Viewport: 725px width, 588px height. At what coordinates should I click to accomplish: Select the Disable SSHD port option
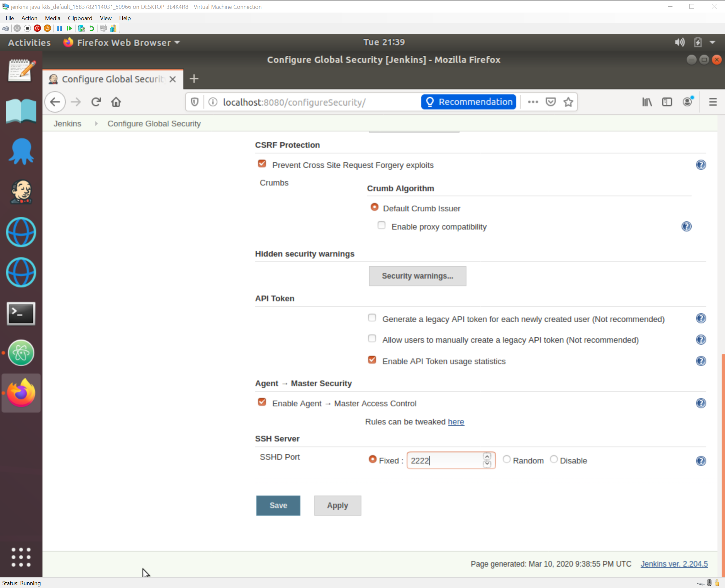click(x=553, y=459)
